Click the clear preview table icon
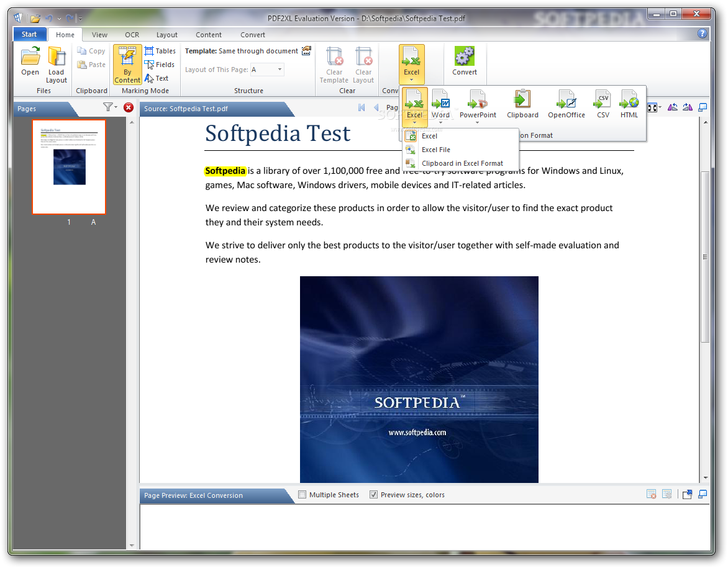Image resolution: width=728 pixels, height=568 pixels. (x=652, y=495)
